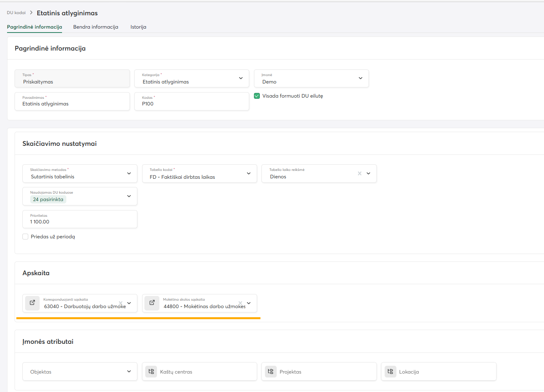Enable the Priedas už periodą checkbox
Viewport: 544px width, 392px height.
tap(26, 237)
